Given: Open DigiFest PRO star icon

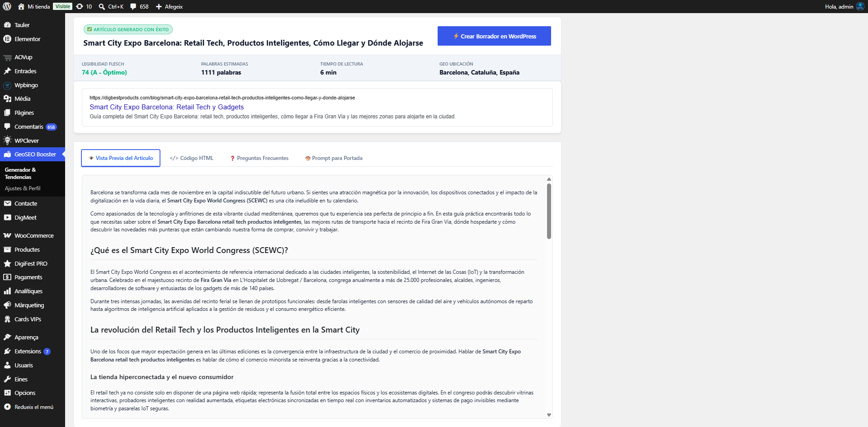Looking at the screenshot, I should coord(7,263).
